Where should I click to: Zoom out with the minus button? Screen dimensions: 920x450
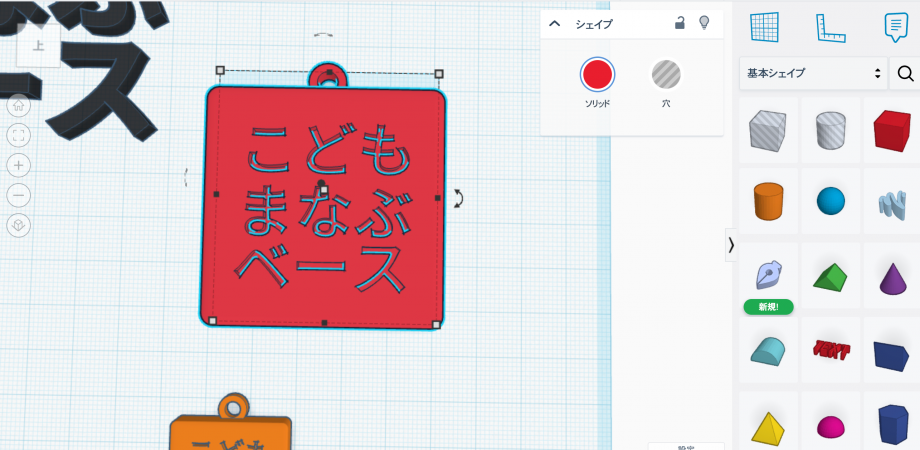(18, 195)
